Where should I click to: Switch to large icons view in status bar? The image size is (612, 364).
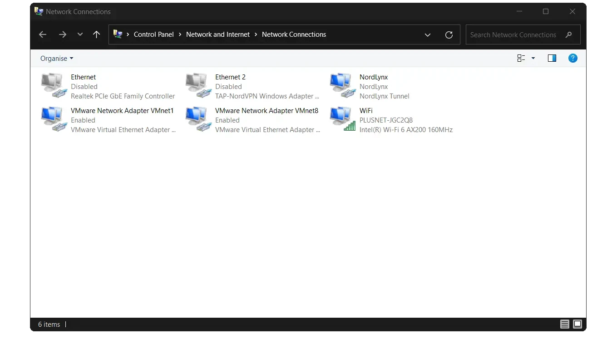[x=577, y=324]
